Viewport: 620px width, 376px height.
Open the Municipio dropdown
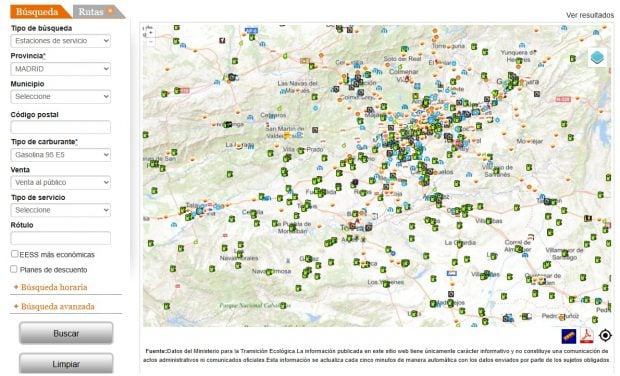[60, 96]
